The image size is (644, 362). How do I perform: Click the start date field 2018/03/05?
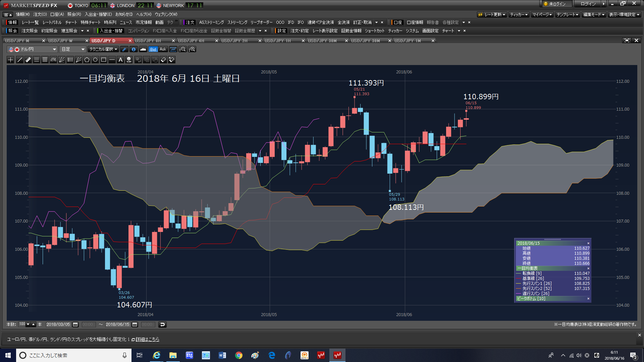pyautogui.click(x=58, y=324)
